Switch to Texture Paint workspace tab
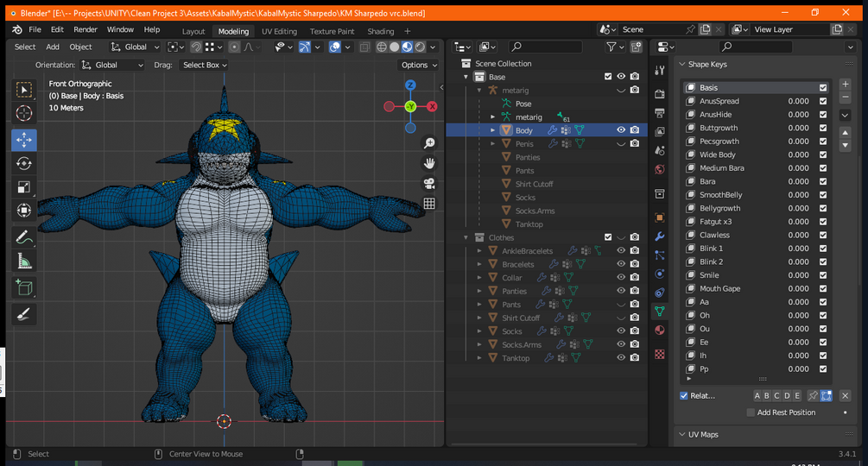This screenshot has height=466, width=868. pos(332,32)
